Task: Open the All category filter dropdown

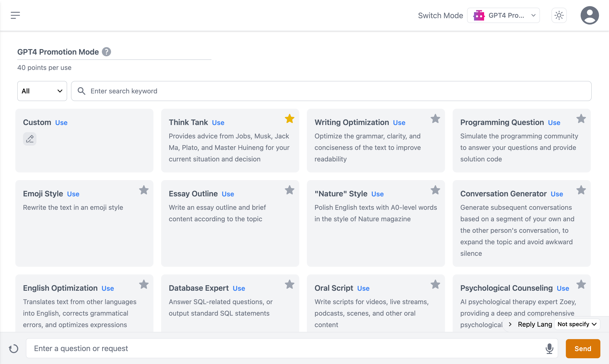Action: click(x=42, y=91)
